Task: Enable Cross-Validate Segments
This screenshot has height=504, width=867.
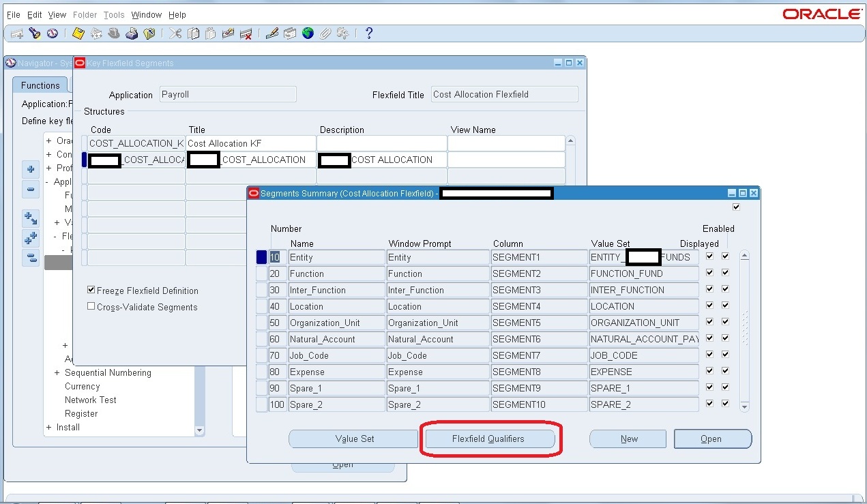Action: click(91, 306)
